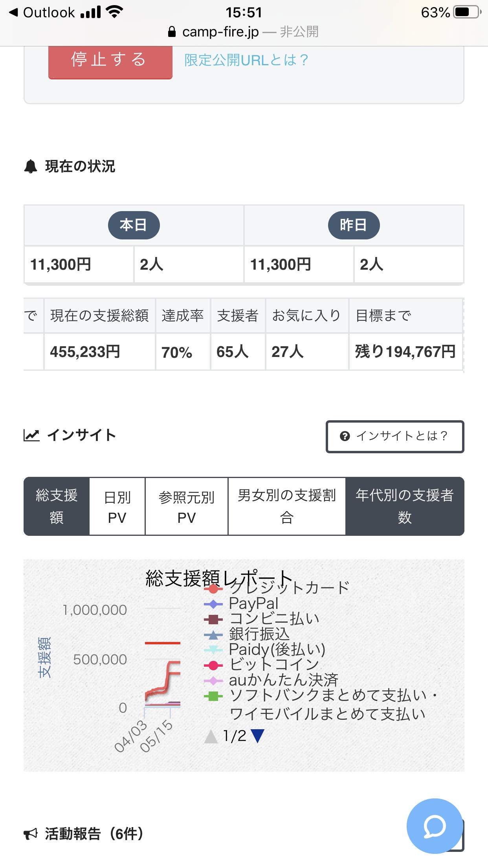The height and width of the screenshot is (868, 488).
Task: Tap the Outlook back arrow
Action: point(13,13)
